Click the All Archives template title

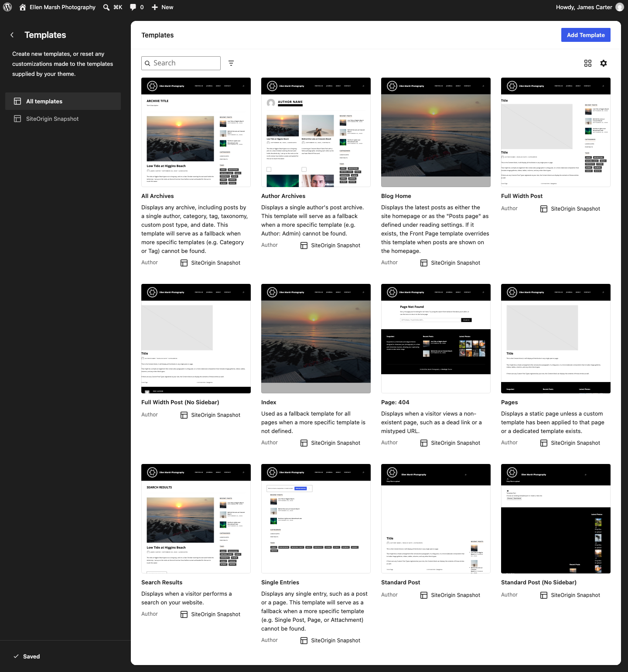coord(157,196)
